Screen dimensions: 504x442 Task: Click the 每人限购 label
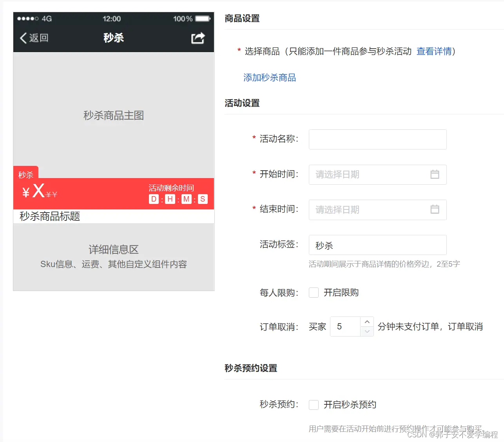[279, 293]
